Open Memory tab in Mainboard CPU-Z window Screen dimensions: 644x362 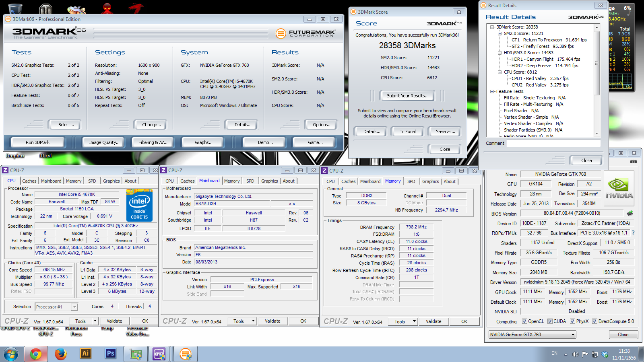tap(232, 181)
